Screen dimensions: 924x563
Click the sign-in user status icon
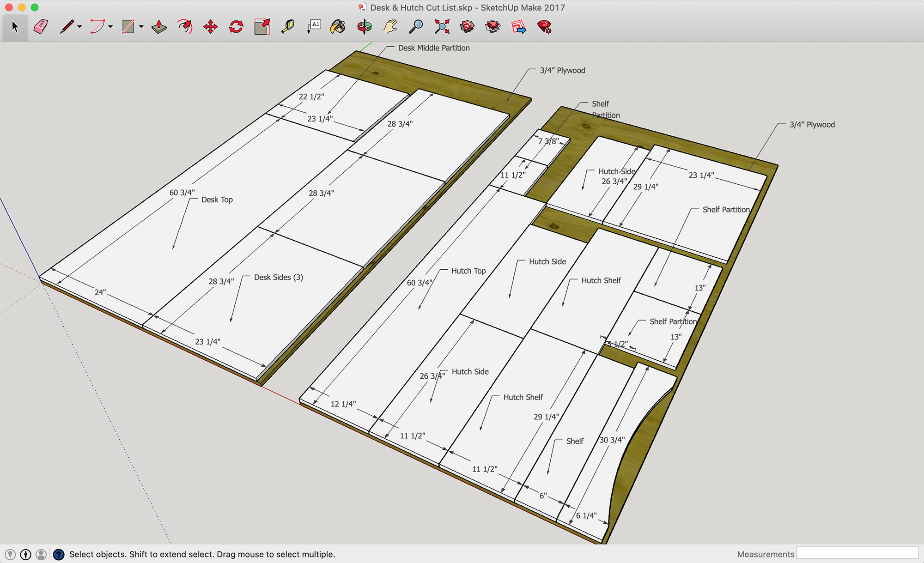tap(41, 554)
